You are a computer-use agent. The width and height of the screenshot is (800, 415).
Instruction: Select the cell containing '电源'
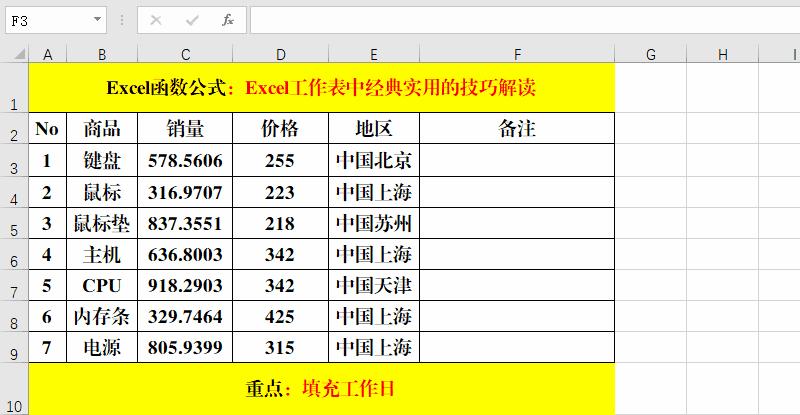tap(102, 347)
